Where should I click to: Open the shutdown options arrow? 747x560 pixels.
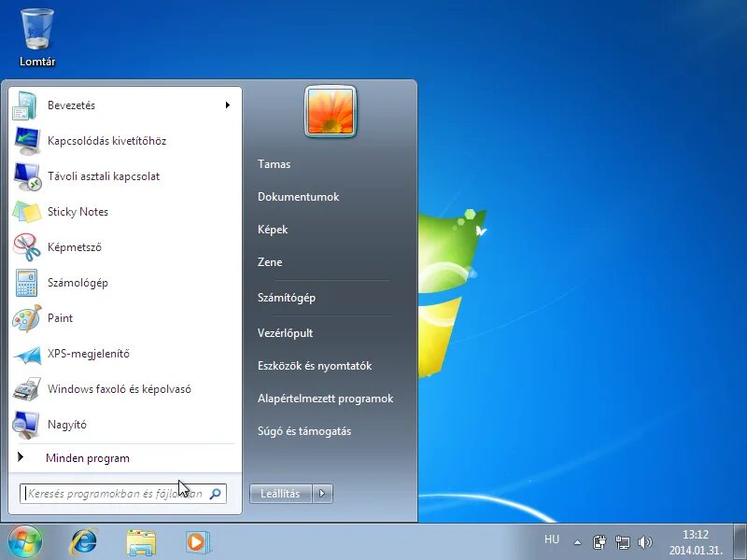[322, 494]
